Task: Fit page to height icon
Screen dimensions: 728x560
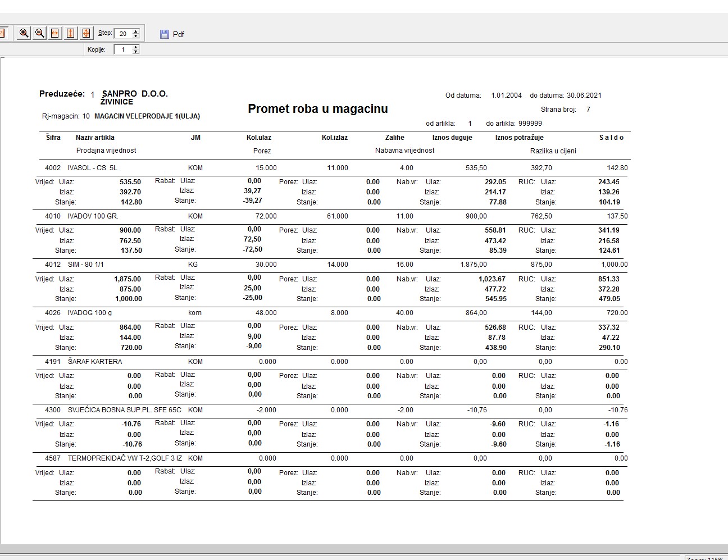Action: pyautogui.click(x=70, y=33)
